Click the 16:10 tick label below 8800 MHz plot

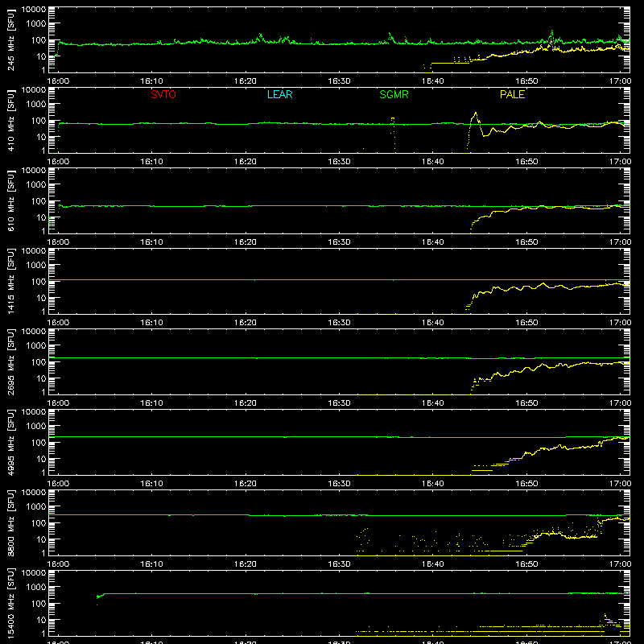click(x=151, y=564)
